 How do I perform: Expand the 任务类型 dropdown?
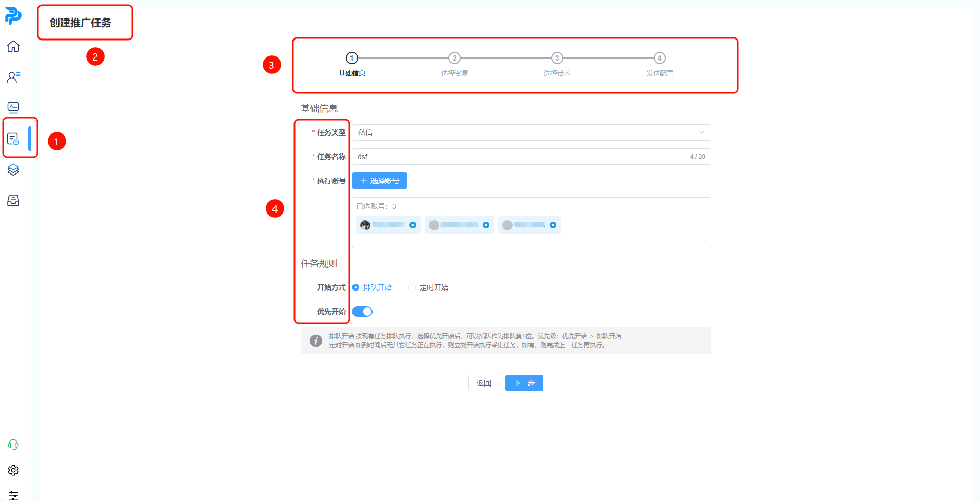[x=531, y=132]
